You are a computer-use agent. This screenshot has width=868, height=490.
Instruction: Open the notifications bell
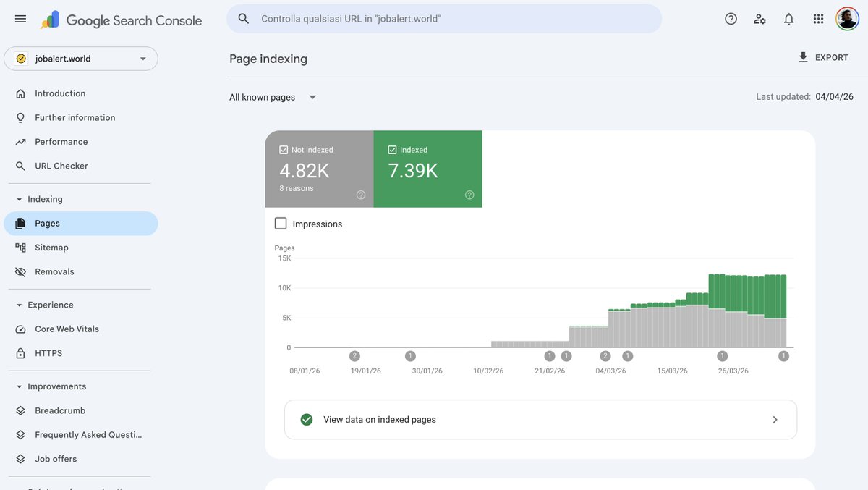pyautogui.click(x=789, y=19)
